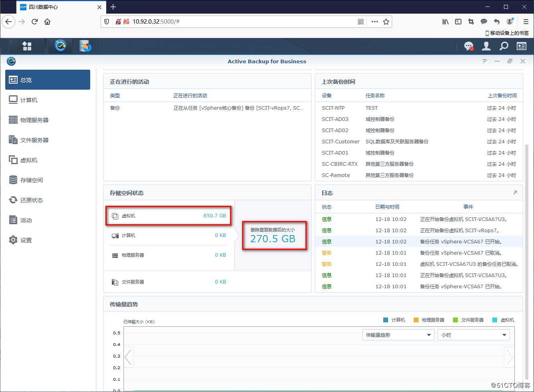This screenshot has height=392, width=534.
Task: Open 活动 section in sidebar
Action: pos(48,220)
